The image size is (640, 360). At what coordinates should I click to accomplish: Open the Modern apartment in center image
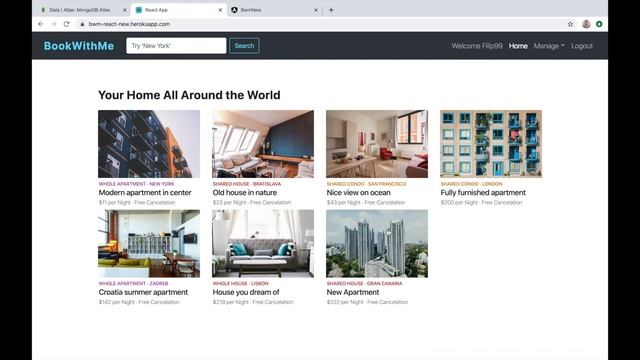(x=149, y=144)
